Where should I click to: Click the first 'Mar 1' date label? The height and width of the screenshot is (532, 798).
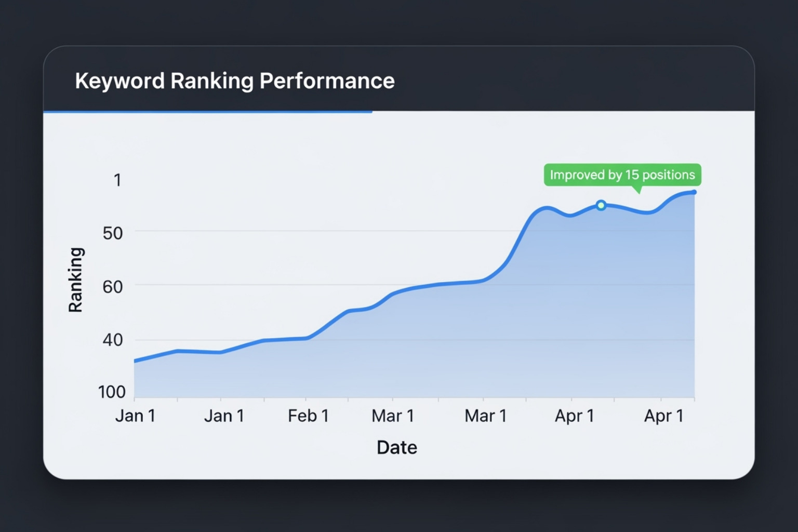coord(393,416)
